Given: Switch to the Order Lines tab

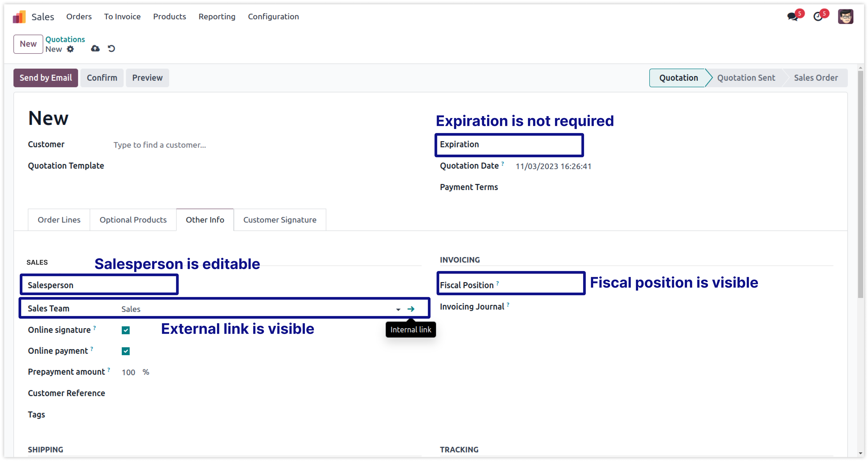Looking at the screenshot, I should (59, 220).
